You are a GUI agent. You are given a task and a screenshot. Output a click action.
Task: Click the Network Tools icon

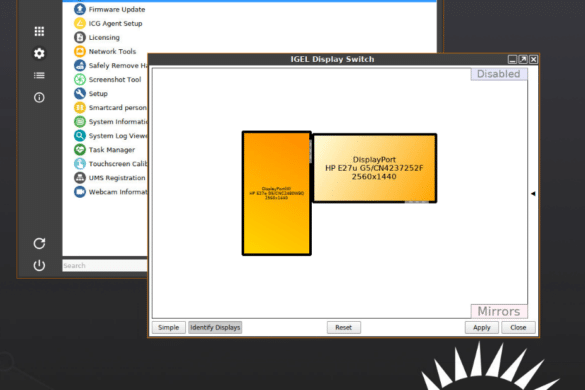point(79,51)
